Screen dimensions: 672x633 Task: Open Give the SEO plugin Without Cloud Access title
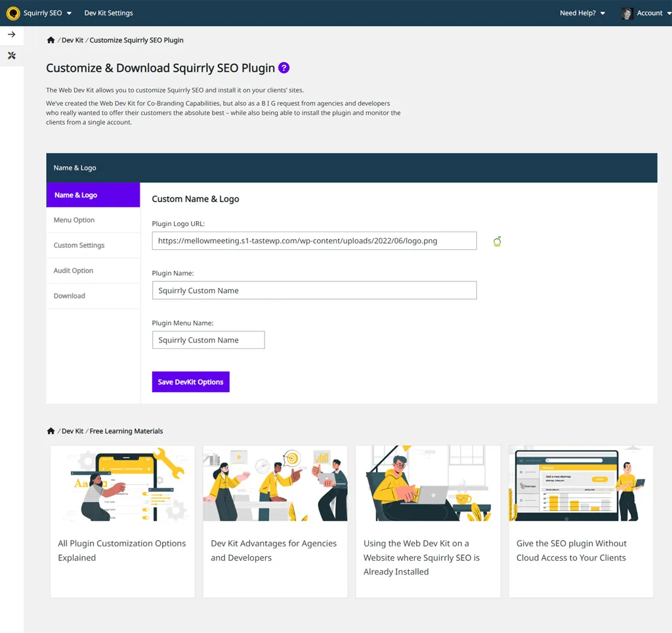point(572,550)
